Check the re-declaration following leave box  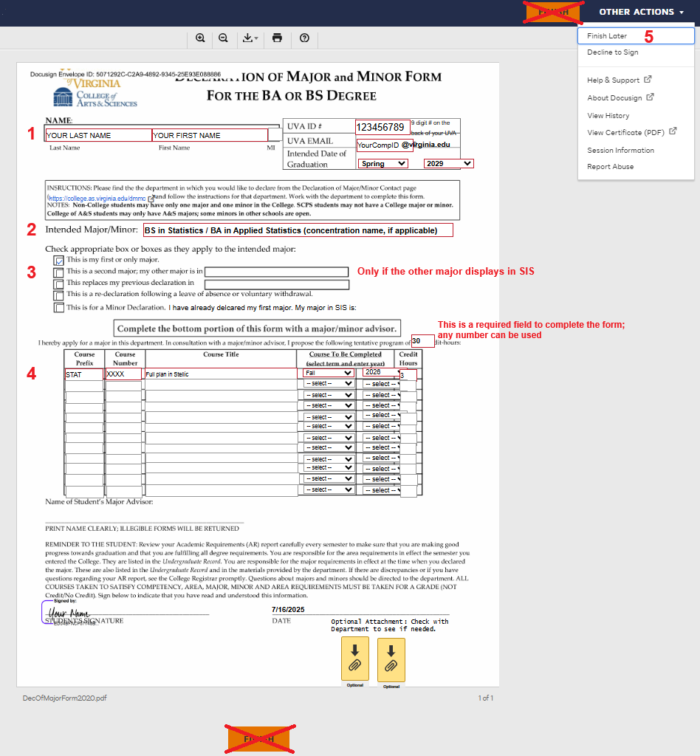pos(59,295)
